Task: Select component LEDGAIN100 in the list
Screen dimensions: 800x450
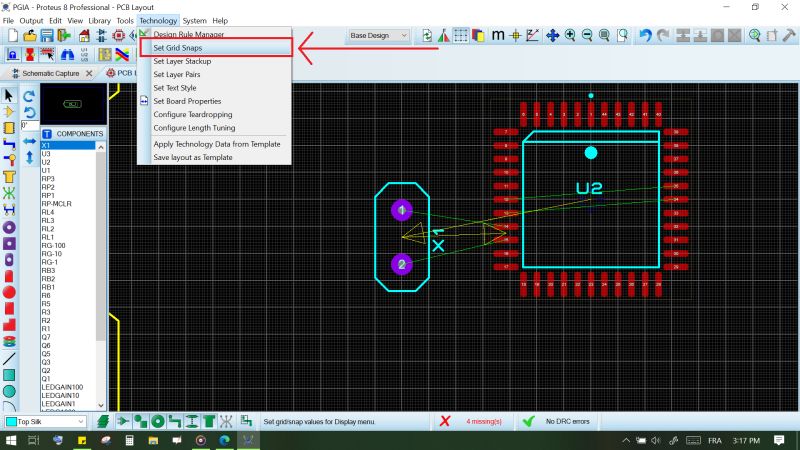Action: tap(68, 387)
